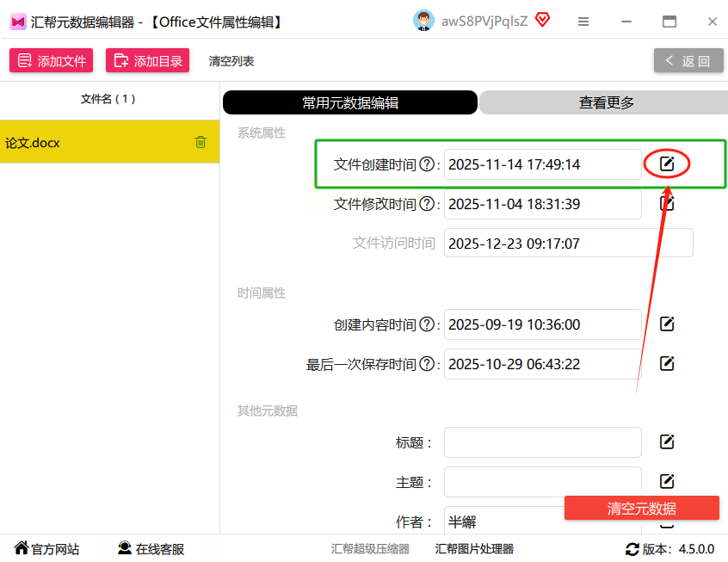Click edit icon for 创建内容时间
The image size is (728, 562).
click(667, 324)
